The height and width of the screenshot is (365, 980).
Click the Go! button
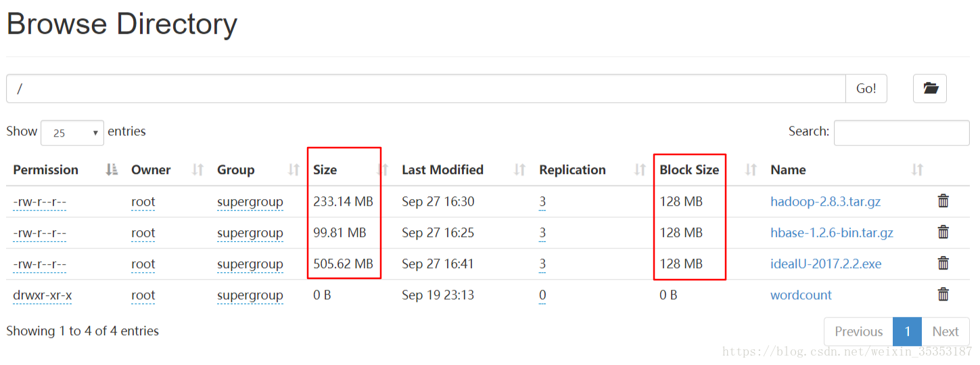(866, 89)
